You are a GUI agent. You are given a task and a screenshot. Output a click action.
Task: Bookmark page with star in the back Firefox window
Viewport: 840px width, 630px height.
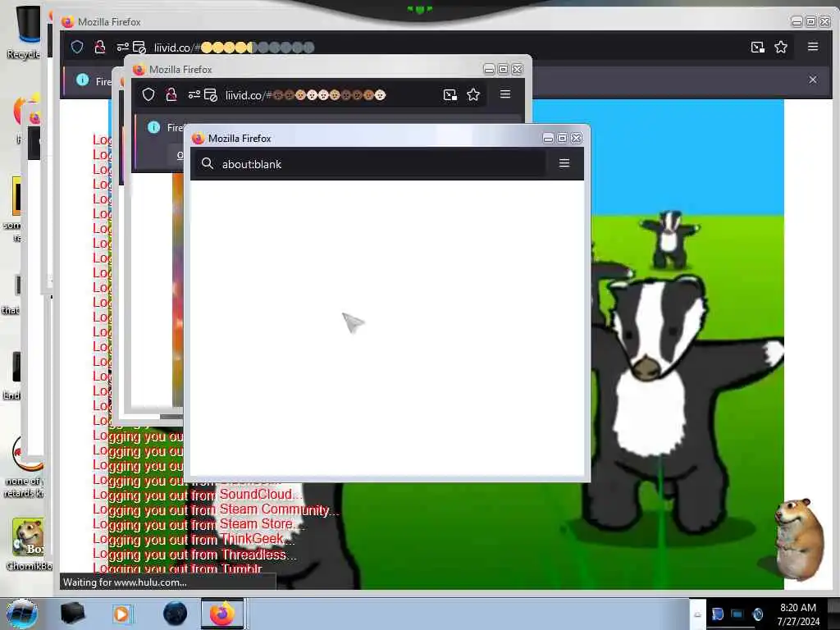[781, 47]
